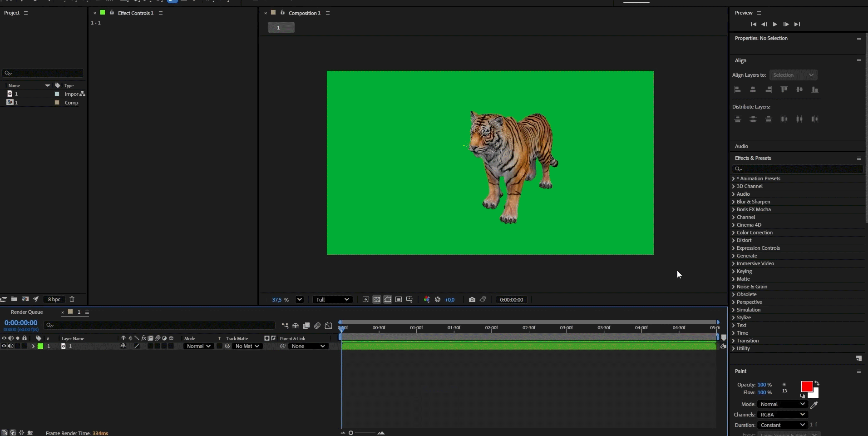The height and width of the screenshot is (436, 868).
Task: Click the 8 bpc color depth button
Action: 54,299
